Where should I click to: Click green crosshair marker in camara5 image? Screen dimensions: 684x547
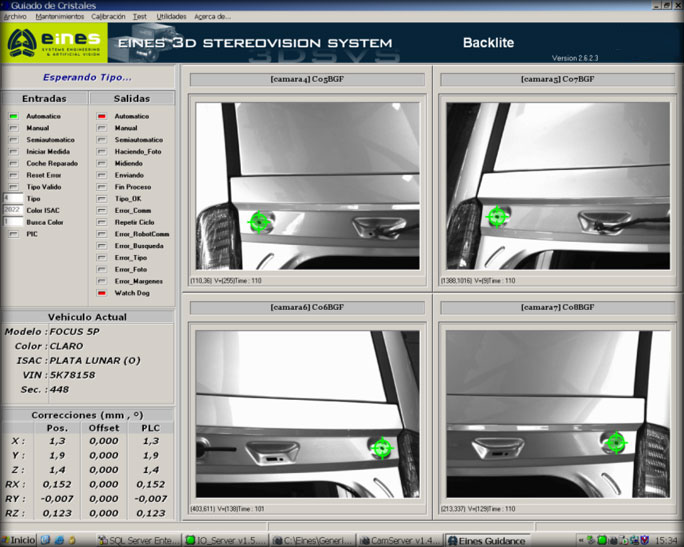tap(496, 217)
